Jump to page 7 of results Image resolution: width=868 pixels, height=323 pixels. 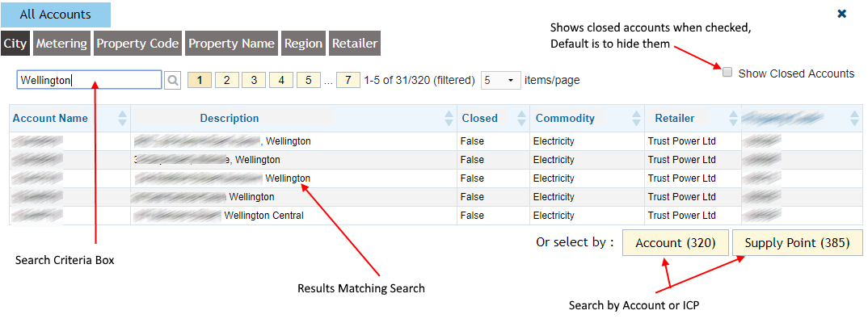pyautogui.click(x=348, y=80)
